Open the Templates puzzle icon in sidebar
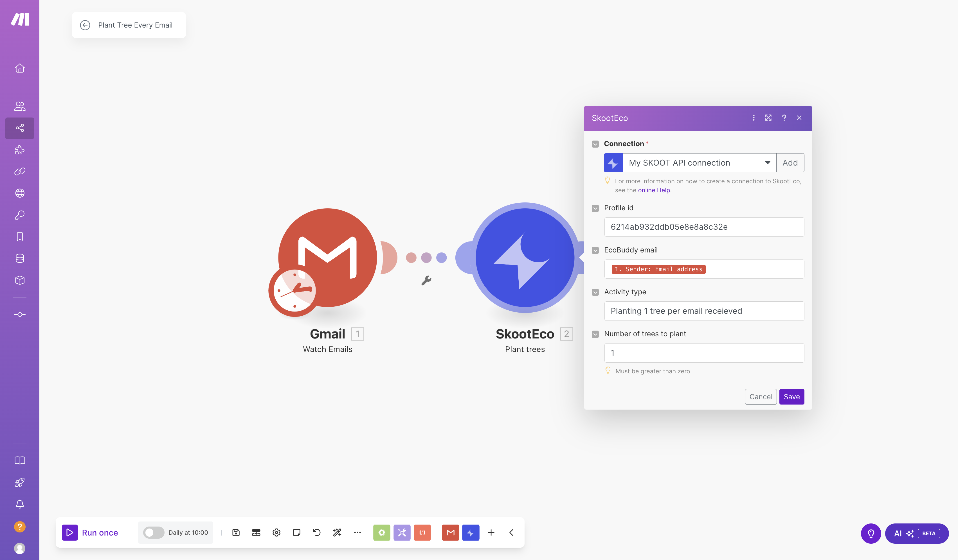 [x=20, y=150]
